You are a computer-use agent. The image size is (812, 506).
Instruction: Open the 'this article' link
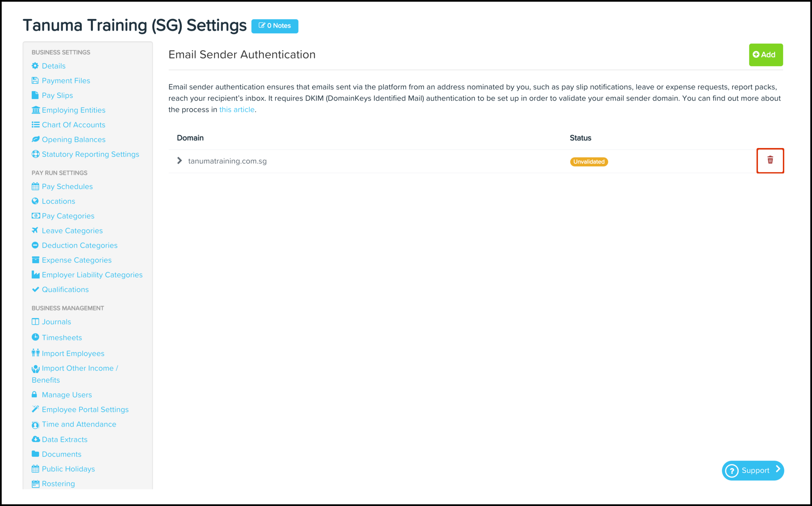[x=237, y=110]
